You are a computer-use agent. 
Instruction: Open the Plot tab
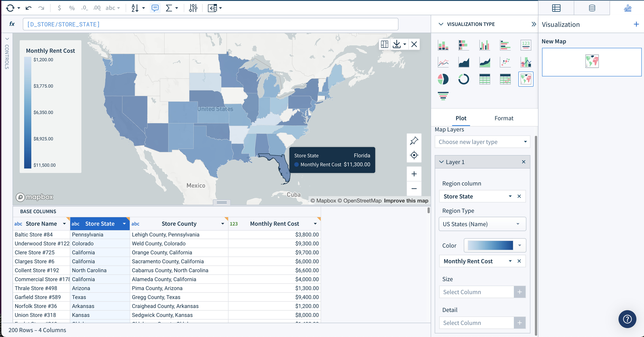pos(461,118)
